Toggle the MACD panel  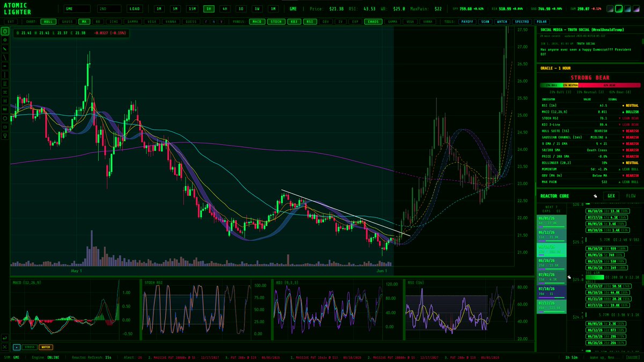257,21
